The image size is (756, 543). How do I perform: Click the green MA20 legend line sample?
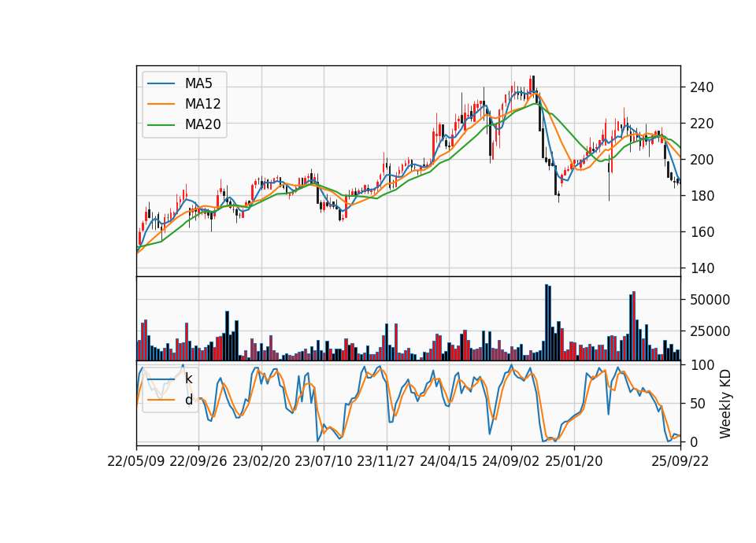(161, 124)
